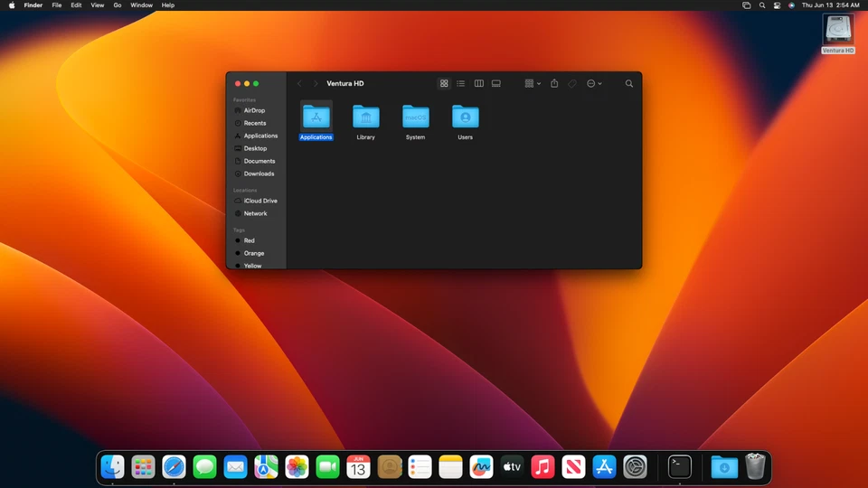This screenshot has width=868, height=488.
Task: Open Finder from the Dock
Action: [x=112, y=467]
